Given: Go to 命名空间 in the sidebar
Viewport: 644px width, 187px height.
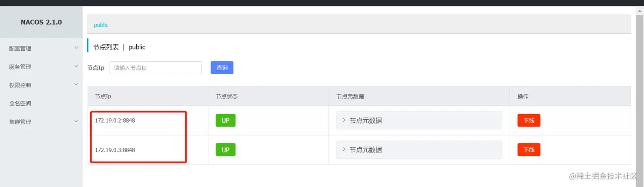Looking at the screenshot, I should (x=20, y=104).
